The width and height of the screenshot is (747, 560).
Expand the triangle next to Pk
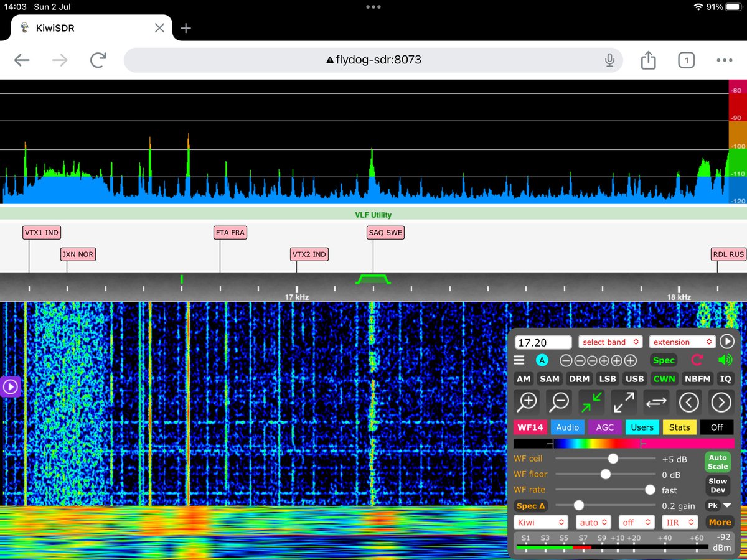coord(727,506)
